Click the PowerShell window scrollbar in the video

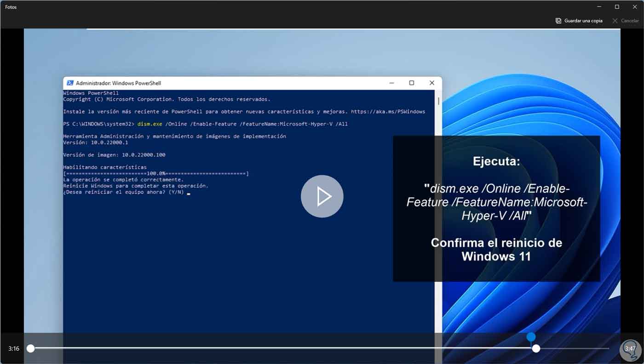tap(438, 101)
